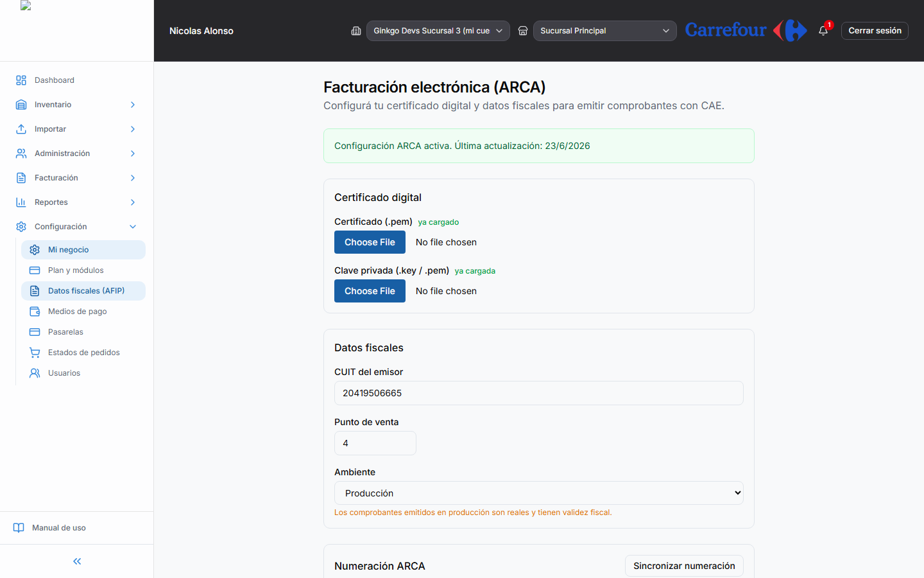Click Cerrar sesión button
This screenshot has width=924, height=578.
pos(875,31)
